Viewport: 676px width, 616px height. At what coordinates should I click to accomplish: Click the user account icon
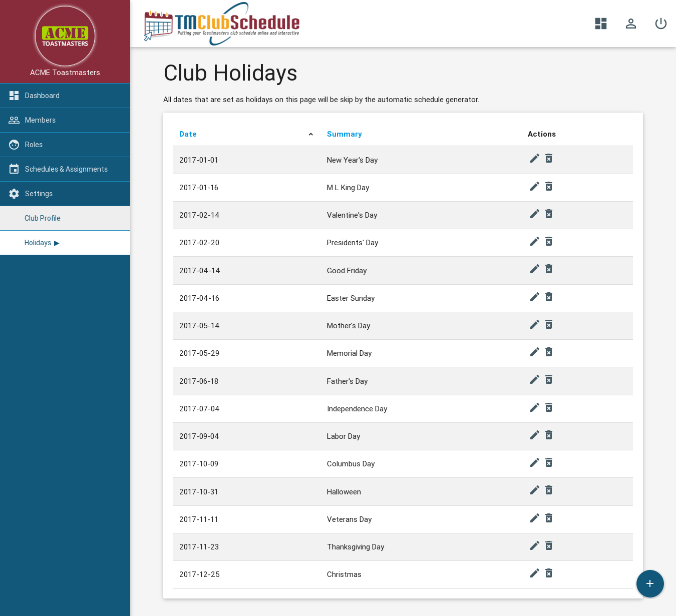[x=630, y=24]
